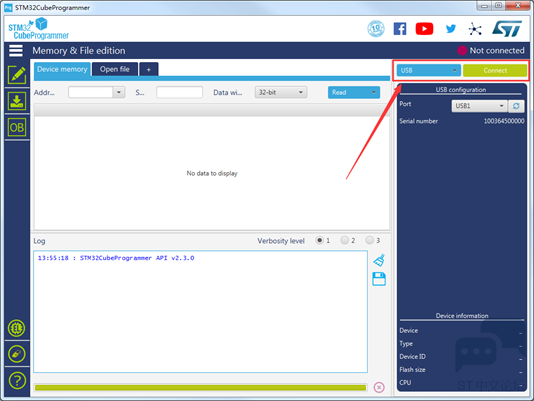Click the ST community network icon

(475, 29)
